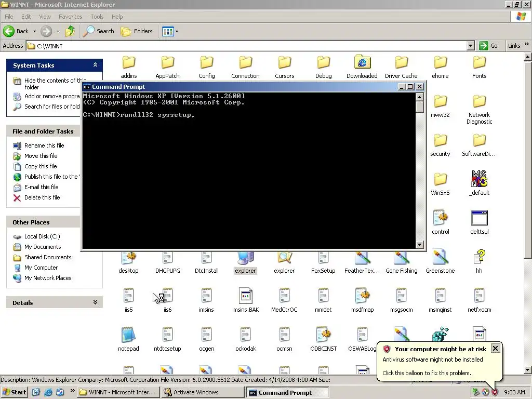The height and width of the screenshot is (399, 532).
Task: Open Local Disk (C:) from Other Places
Action: click(42, 236)
